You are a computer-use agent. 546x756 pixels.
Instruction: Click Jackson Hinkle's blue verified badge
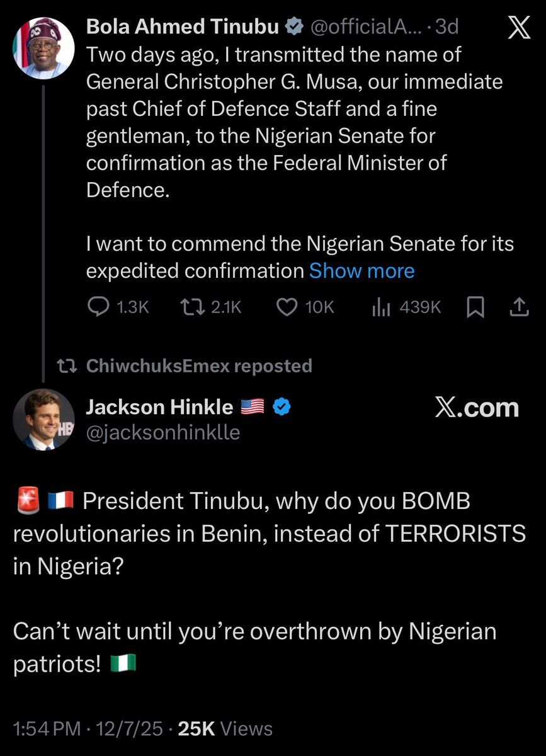click(282, 408)
